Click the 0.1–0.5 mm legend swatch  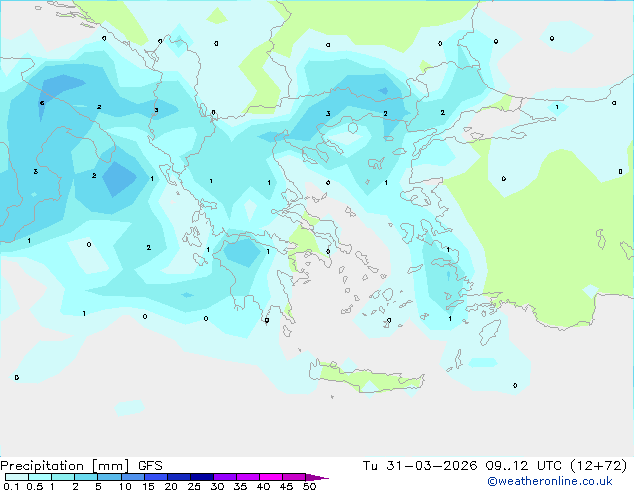pyautogui.click(x=17, y=477)
